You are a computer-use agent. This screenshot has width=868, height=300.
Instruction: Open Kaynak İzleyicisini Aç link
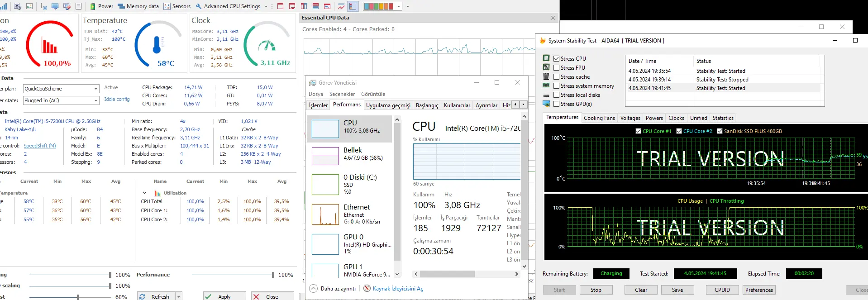(x=398, y=288)
